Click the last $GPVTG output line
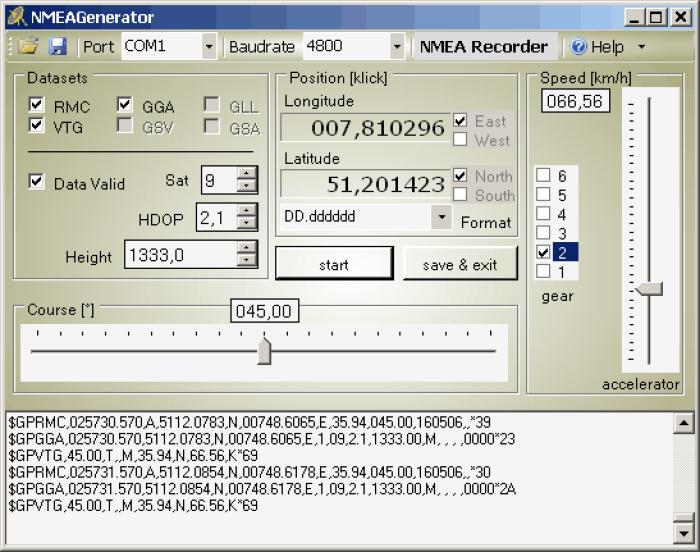 133,506
